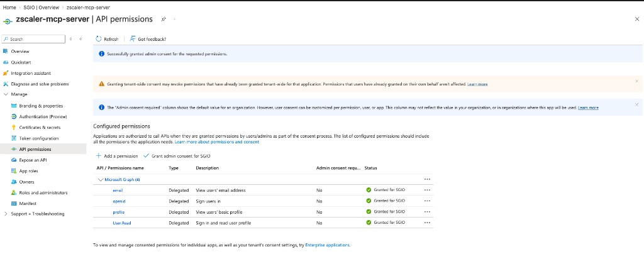Click the sidebar expand/collapse diamond control
The image size is (644, 271).
click(70, 39)
